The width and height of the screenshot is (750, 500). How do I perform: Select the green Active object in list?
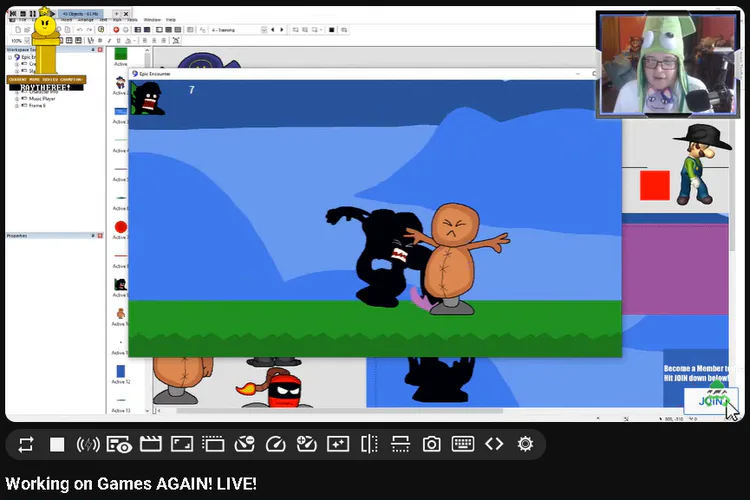(121, 55)
